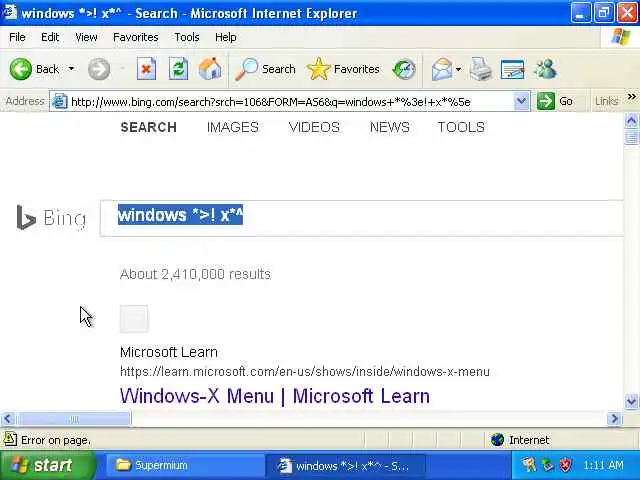Go to the Home page icon

[210, 69]
